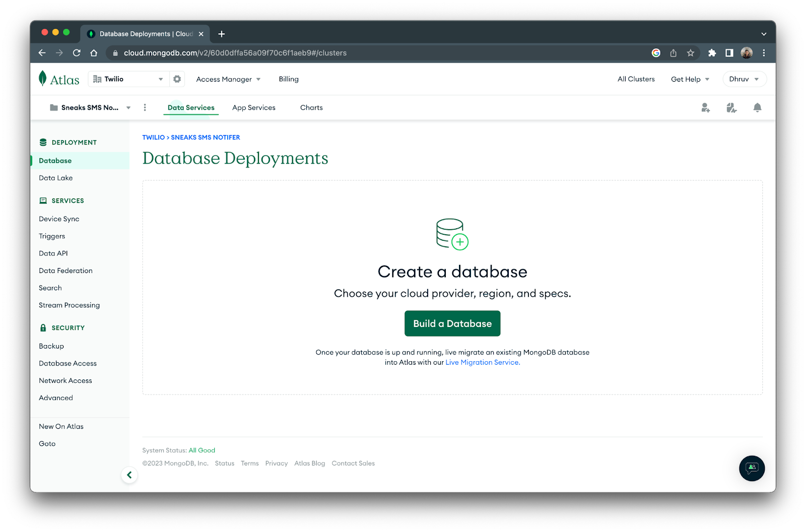806x532 pixels.
Task: Open Live Migration Service link
Action: point(483,362)
